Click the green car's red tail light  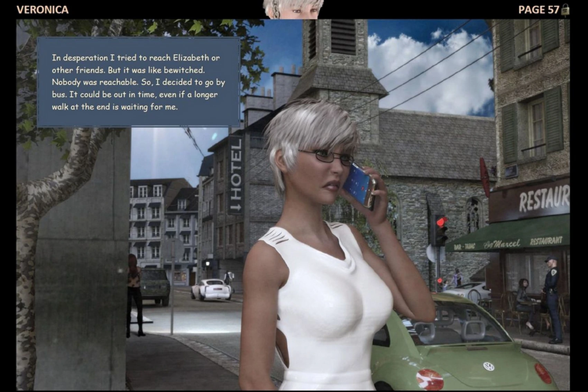[429, 380]
